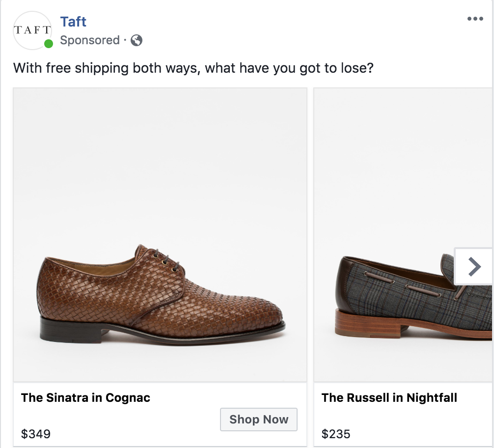Click the Russell product card footer

pyautogui.click(x=403, y=414)
